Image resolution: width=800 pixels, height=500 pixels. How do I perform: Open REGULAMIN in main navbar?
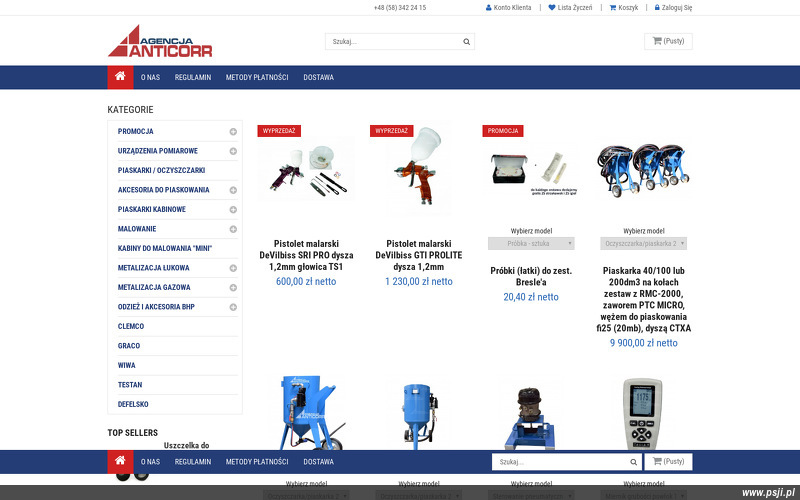click(x=193, y=78)
